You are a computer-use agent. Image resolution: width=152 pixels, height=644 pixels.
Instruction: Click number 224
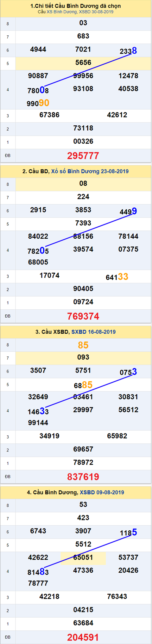tap(83, 197)
